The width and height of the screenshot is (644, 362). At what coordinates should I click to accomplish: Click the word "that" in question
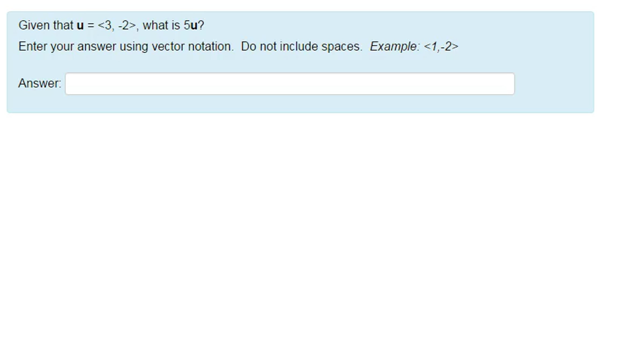click(x=63, y=25)
